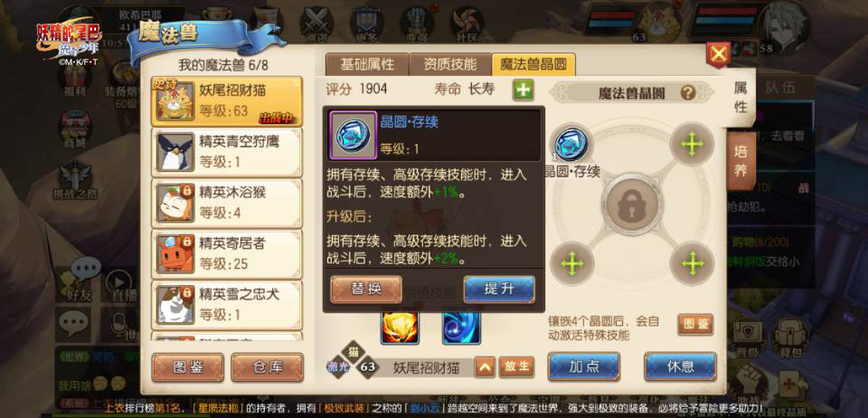Select 精英青空狩鹰 in pet list

pos(227,152)
